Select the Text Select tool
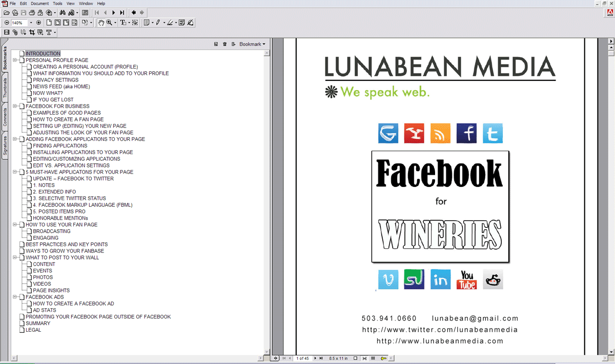The height and width of the screenshot is (364, 615). (123, 23)
